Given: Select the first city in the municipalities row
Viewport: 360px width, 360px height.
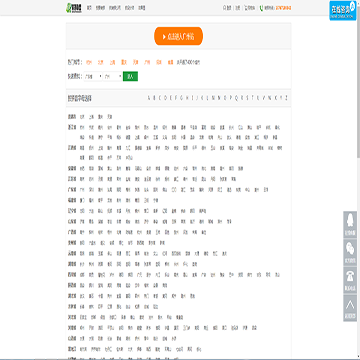Looking at the screenshot, I should tap(82, 117).
